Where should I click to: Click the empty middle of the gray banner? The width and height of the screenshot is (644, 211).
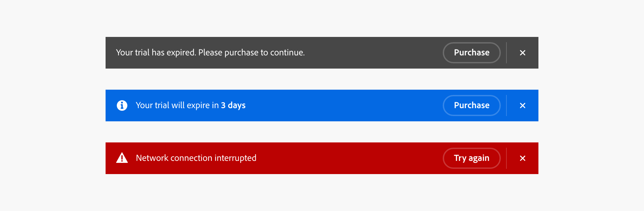coord(373,53)
